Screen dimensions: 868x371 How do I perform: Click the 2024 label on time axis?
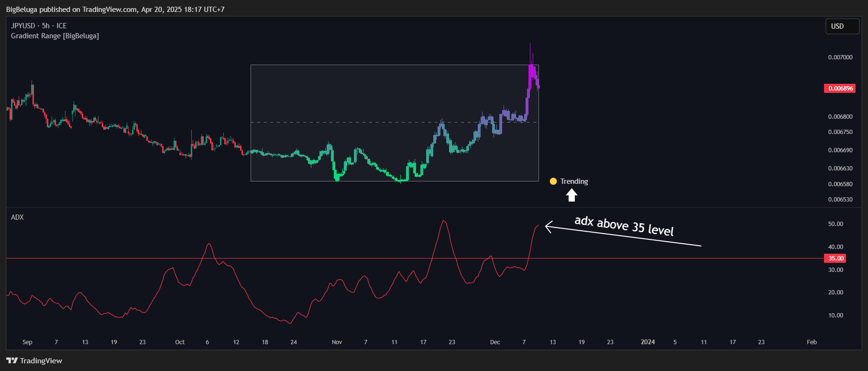pos(648,342)
